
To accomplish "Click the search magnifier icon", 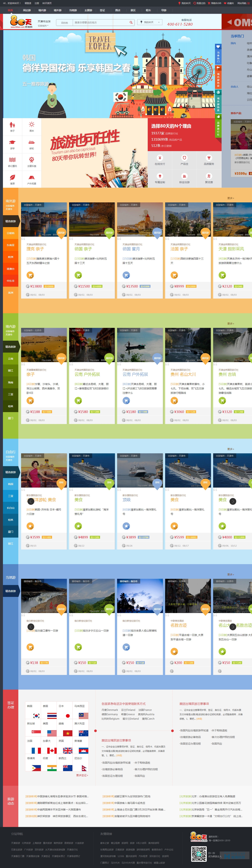I will pos(131,23).
